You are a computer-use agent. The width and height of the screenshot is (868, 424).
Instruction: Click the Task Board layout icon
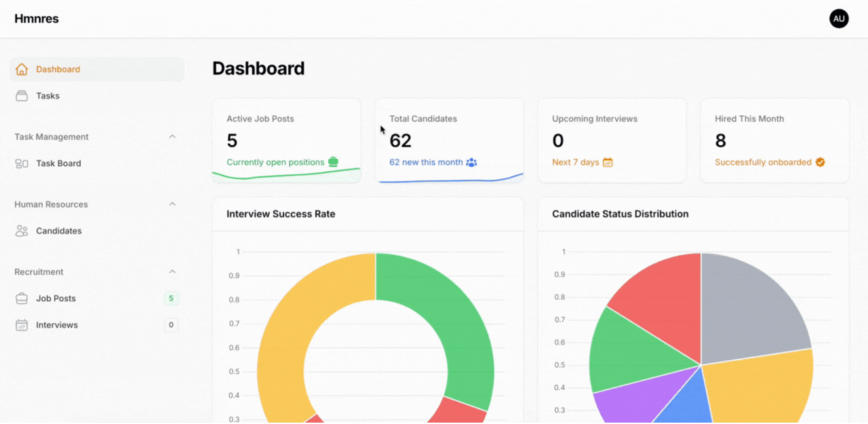click(22, 163)
